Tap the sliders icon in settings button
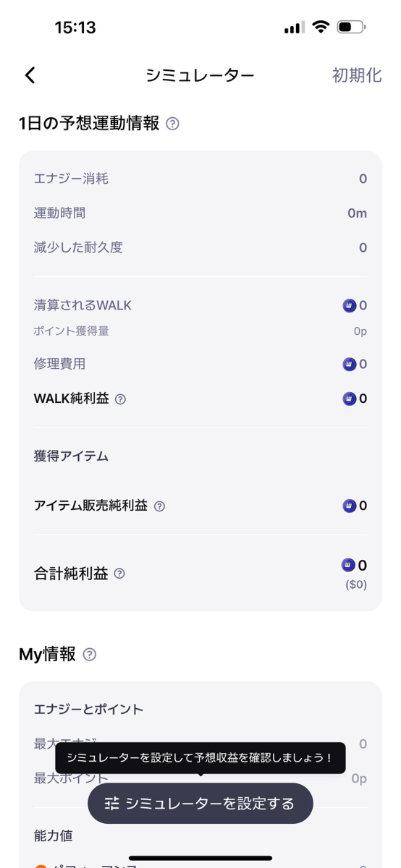 (111, 804)
